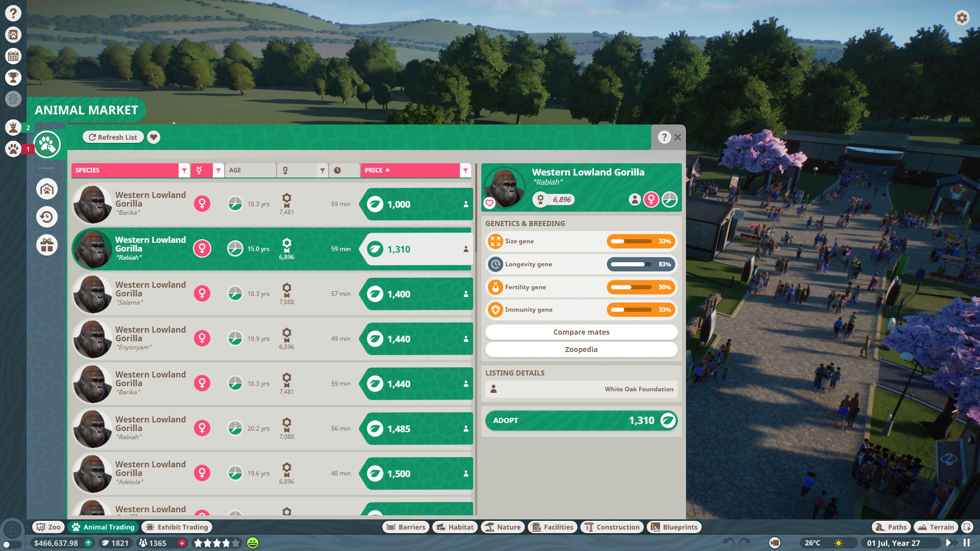Screen dimensions: 980x551
Task: Open the Blueprints menu
Action: tap(674, 527)
